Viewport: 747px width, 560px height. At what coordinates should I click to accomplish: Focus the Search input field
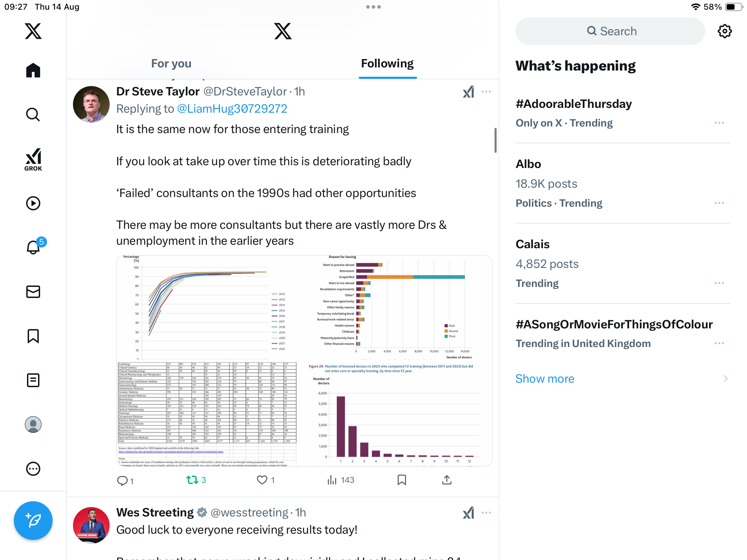tap(610, 31)
